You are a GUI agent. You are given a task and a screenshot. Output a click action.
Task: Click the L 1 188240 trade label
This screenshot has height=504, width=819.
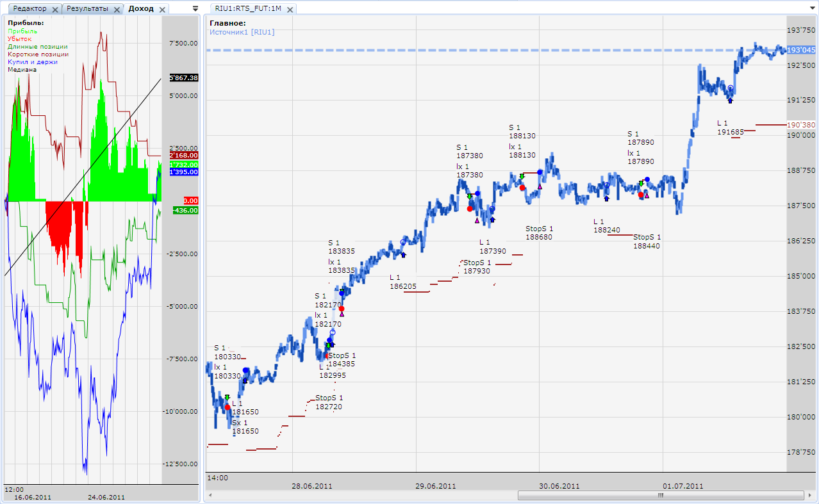pyautogui.click(x=606, y=225)
